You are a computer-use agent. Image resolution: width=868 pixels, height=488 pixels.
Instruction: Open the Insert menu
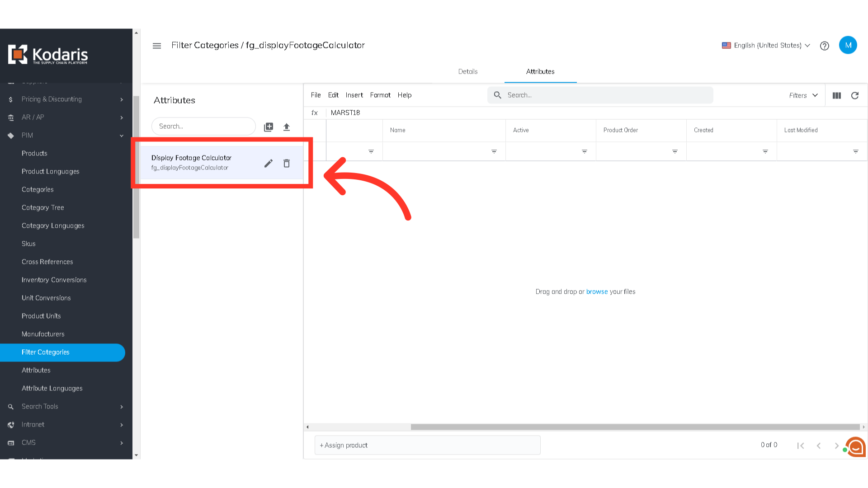pos(354,95)
